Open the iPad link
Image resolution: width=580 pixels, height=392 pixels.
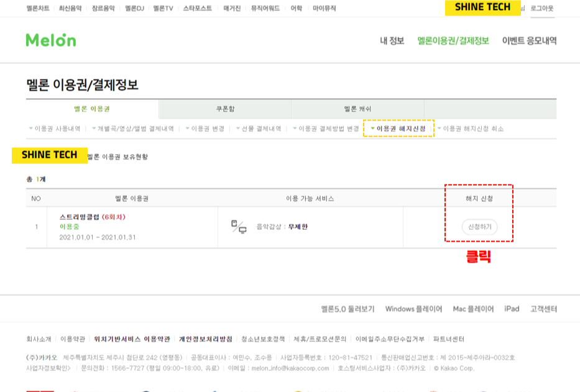512,309
